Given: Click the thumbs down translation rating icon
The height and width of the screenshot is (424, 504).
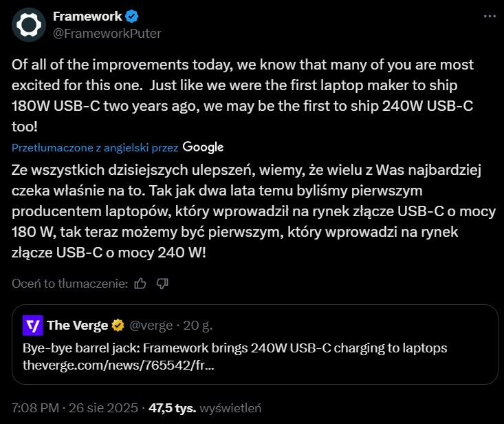Looking at the screenshot, I should click(163, 283).
